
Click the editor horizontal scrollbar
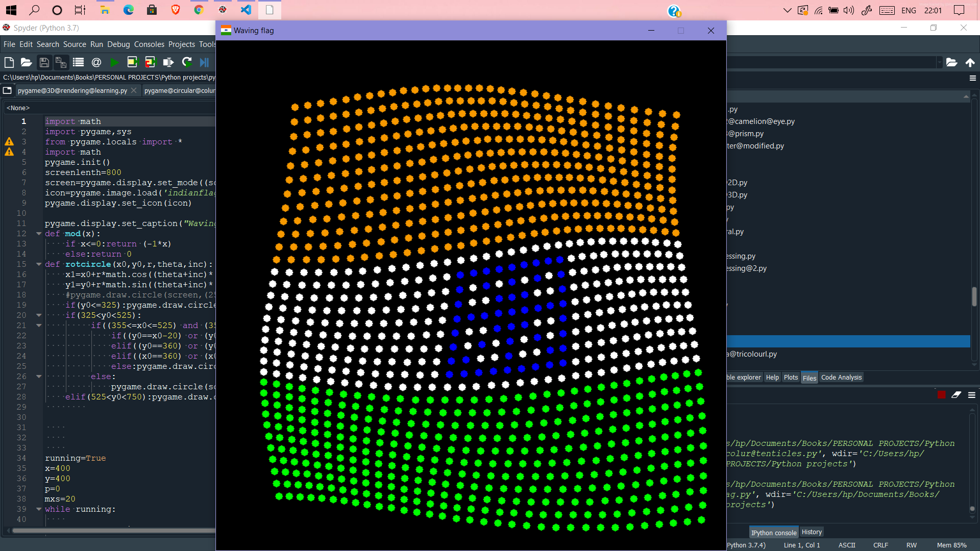click(113, 531)
